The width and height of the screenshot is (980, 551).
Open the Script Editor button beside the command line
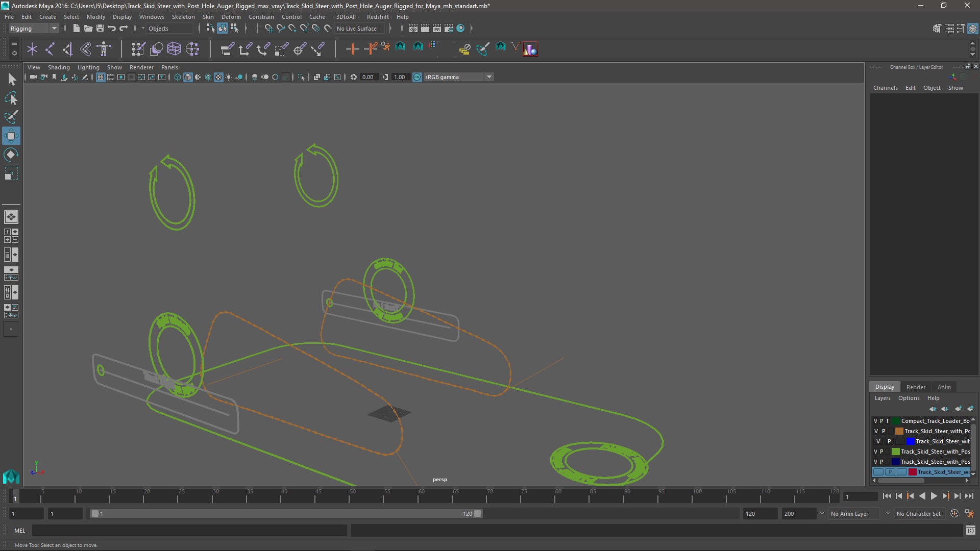[970, 531]
